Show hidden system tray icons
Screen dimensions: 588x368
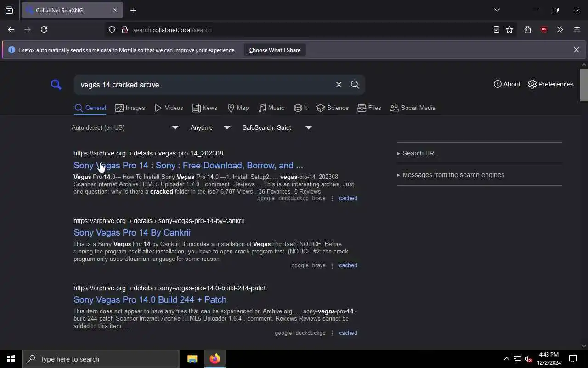[x=506, y=359]
